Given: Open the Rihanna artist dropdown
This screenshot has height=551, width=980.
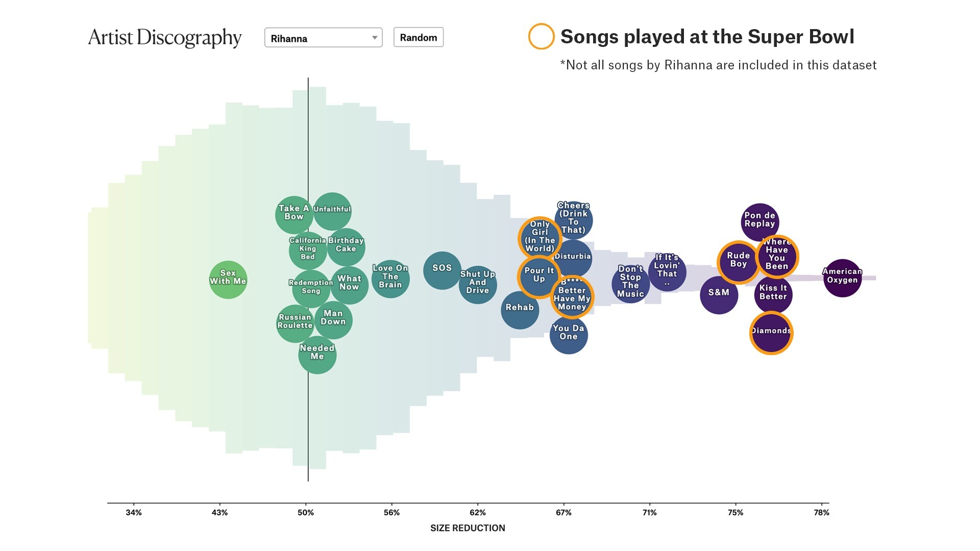Looking at the screenshot, I should click(323, 38).
